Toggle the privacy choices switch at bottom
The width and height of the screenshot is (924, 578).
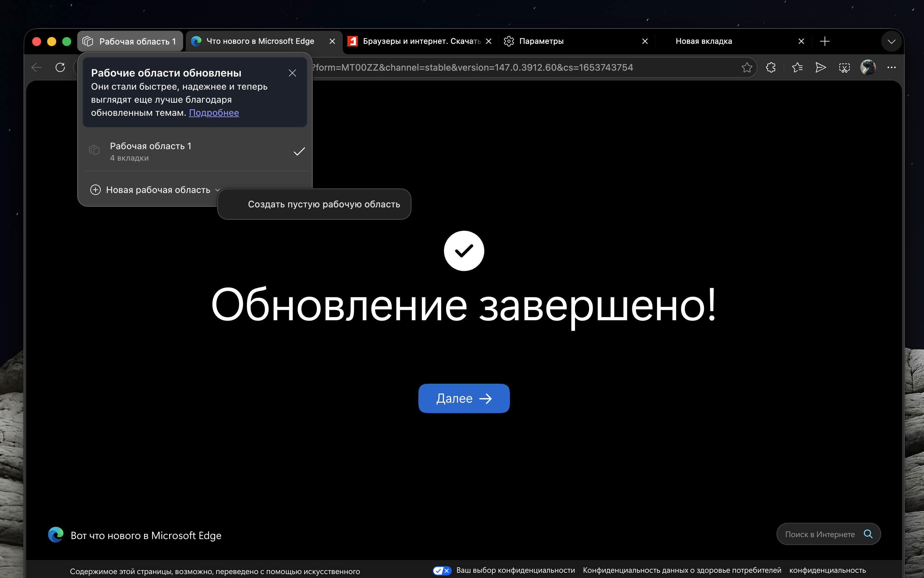point(442,570)
